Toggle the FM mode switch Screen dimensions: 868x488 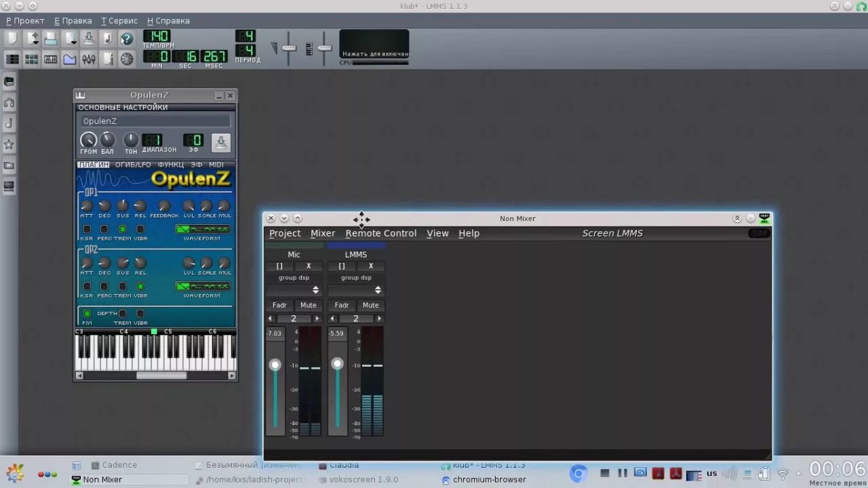click(x=87, y=314)
